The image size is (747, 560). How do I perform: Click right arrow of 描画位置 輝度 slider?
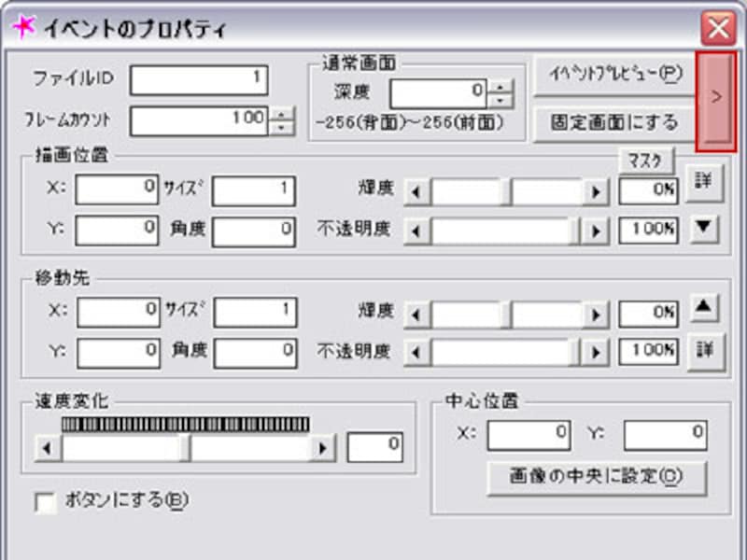point(596,192)
